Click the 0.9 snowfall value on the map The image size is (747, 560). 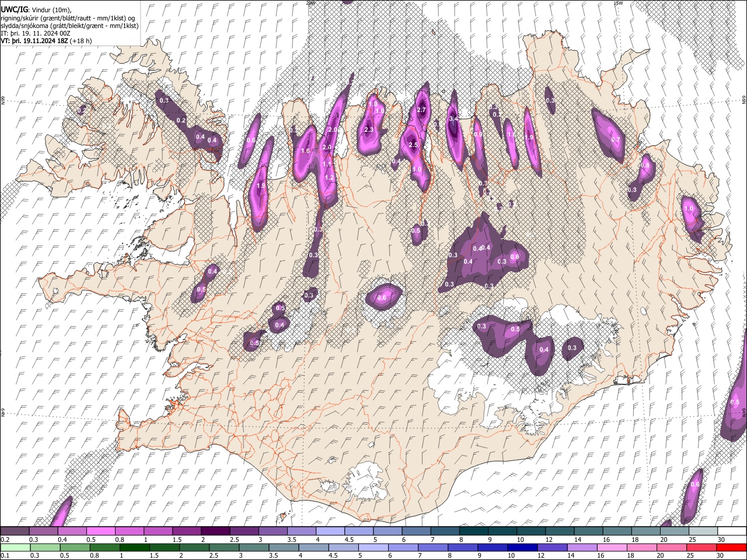[x=478, y=134]
